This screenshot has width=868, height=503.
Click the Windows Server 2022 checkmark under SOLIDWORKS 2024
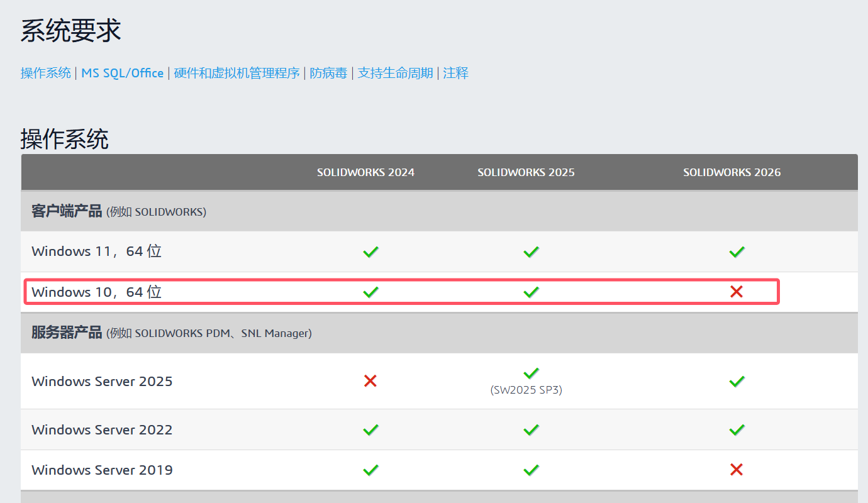point(370,430)
